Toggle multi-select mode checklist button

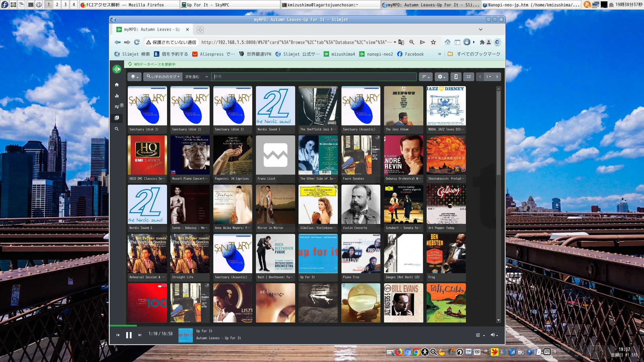coord(469,77)
